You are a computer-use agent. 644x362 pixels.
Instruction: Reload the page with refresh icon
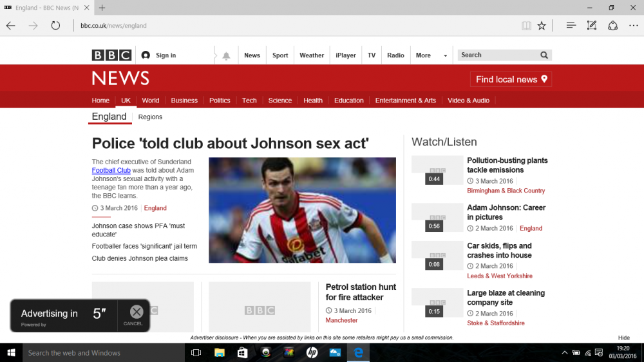pos(55,26)
